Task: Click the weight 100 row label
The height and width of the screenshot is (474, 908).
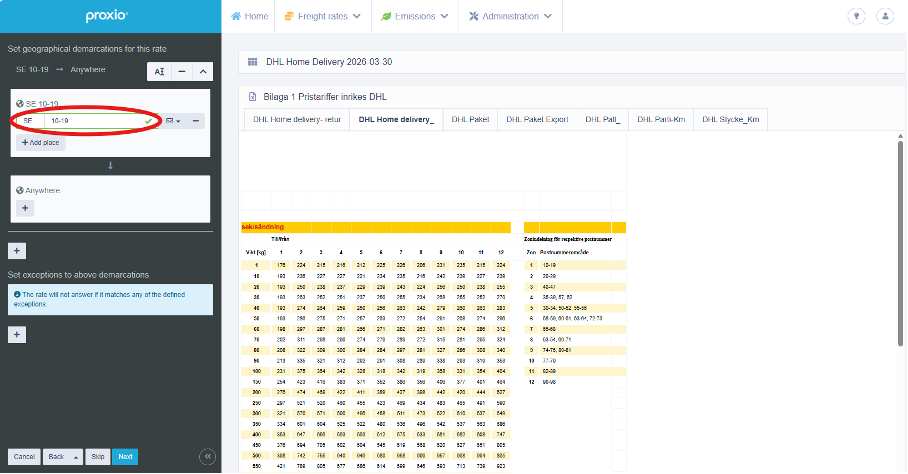Action: (256, 372)
